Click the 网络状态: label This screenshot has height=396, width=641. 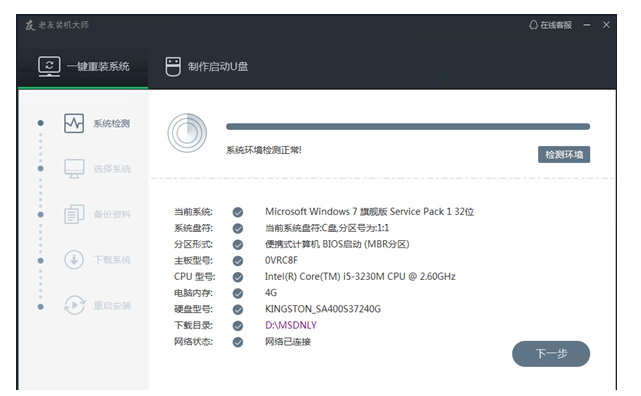click(193, 342)
